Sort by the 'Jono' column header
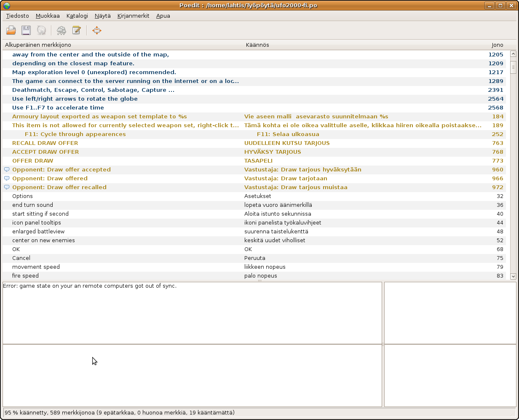The width and height of the screenshot is (519, 420). (497, 45)
